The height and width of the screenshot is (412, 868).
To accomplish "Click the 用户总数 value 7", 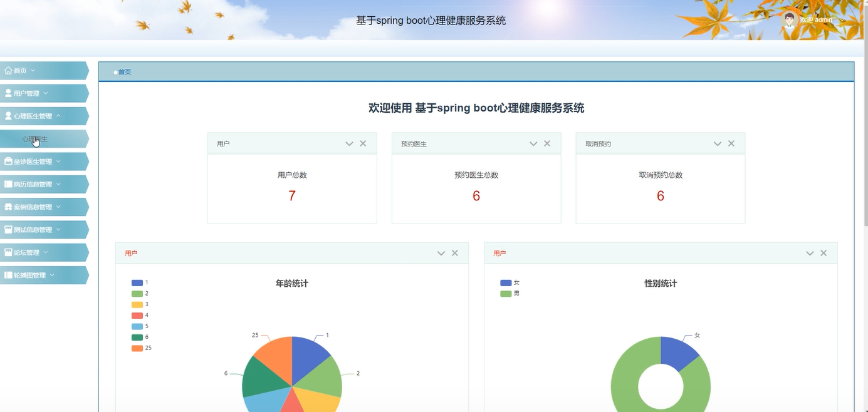I will [x=292, y=196].
